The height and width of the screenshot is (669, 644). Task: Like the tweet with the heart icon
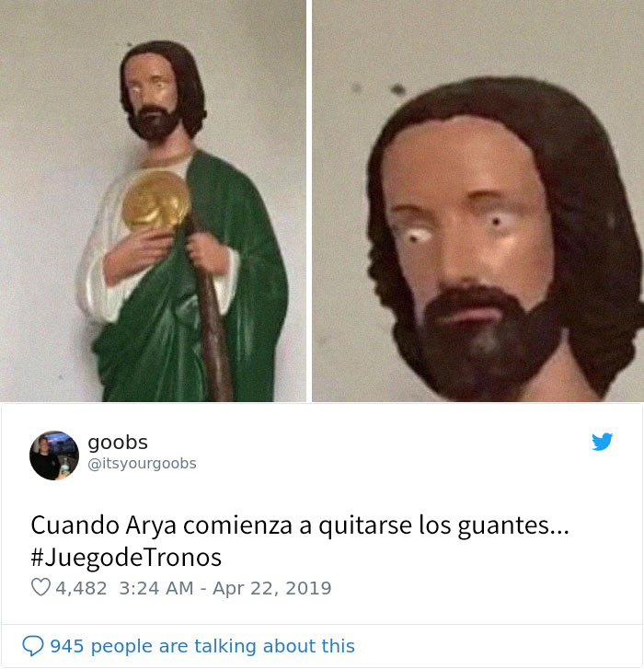(x=41, y=587)
